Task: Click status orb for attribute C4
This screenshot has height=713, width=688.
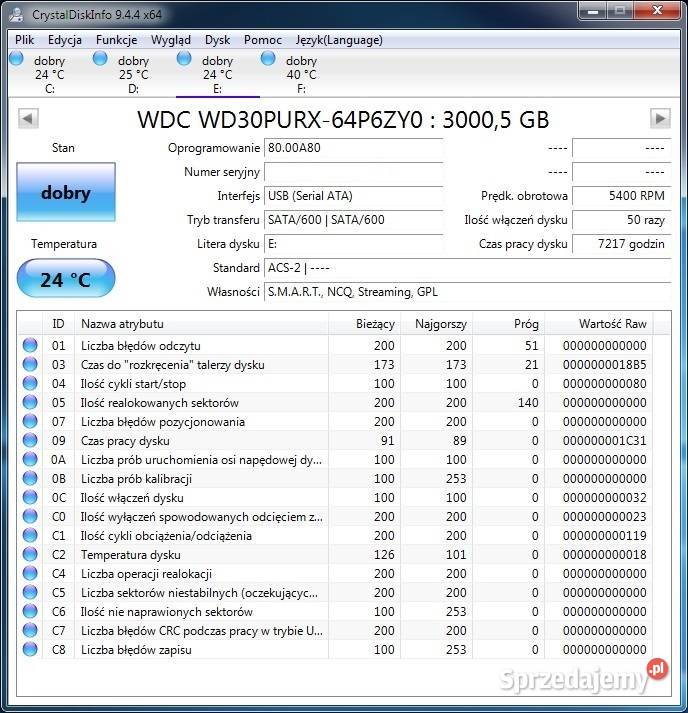Action: coord(30,574)
